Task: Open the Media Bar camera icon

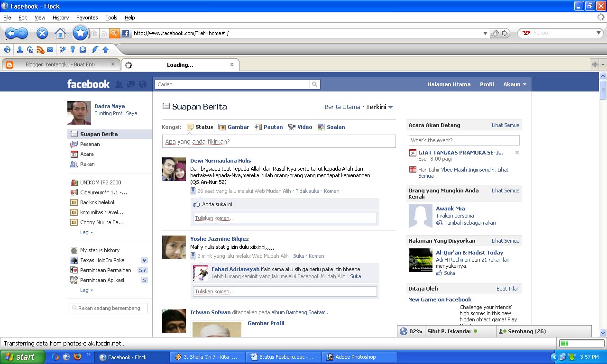Action: (30, 49)
